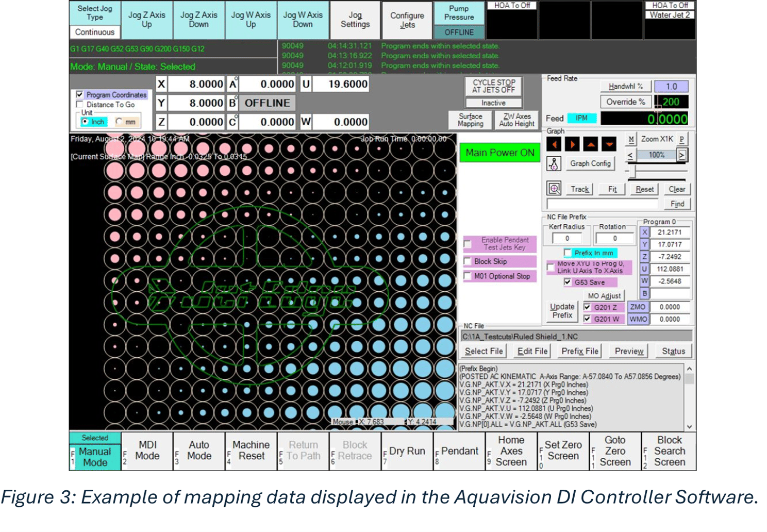Image resolution: width=767 pixels, height=532 pixels.
Task: Pan graph down with orange down arrow
Action: [609, 144]
